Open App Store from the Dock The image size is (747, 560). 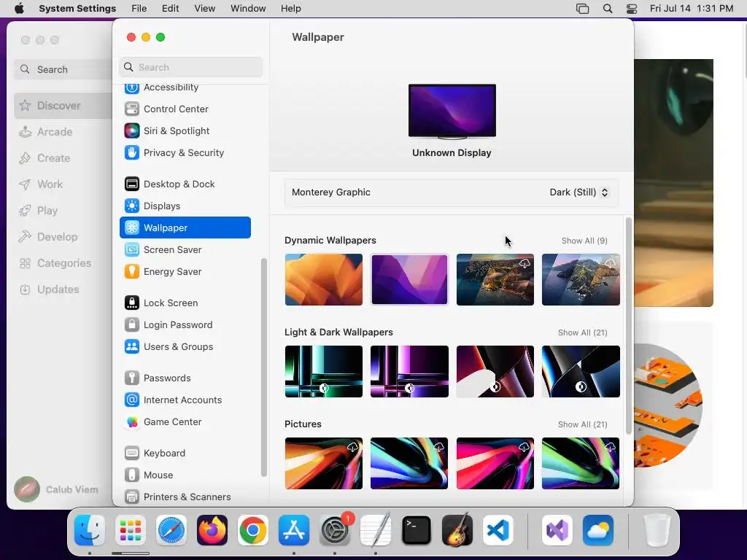(x=294, y=531)
